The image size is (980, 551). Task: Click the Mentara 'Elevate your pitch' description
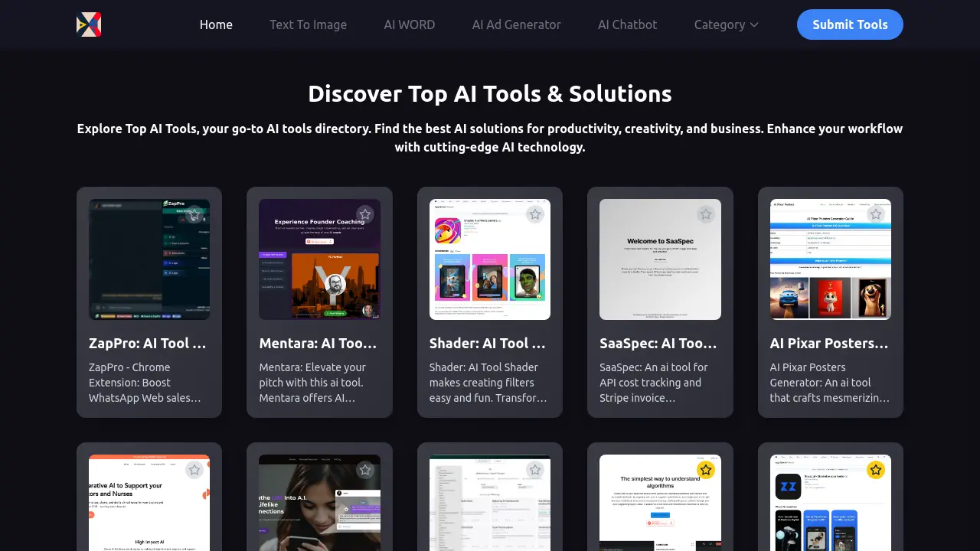pyautogui.click(x=319, y=383)
